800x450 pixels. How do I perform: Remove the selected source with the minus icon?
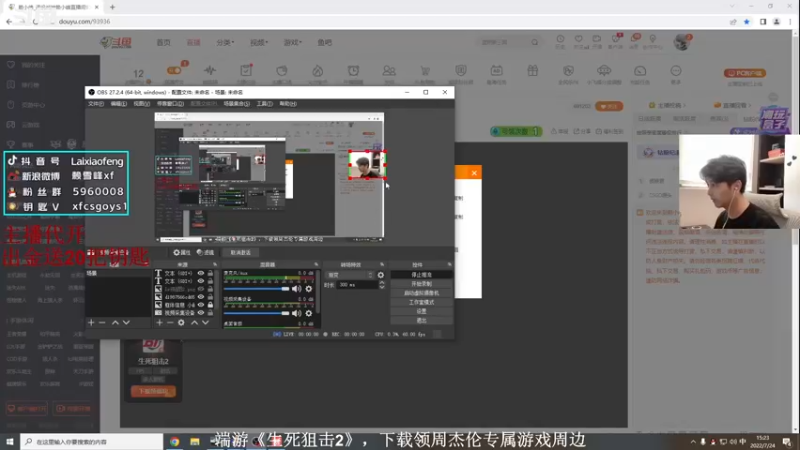[x=170, y=322]
